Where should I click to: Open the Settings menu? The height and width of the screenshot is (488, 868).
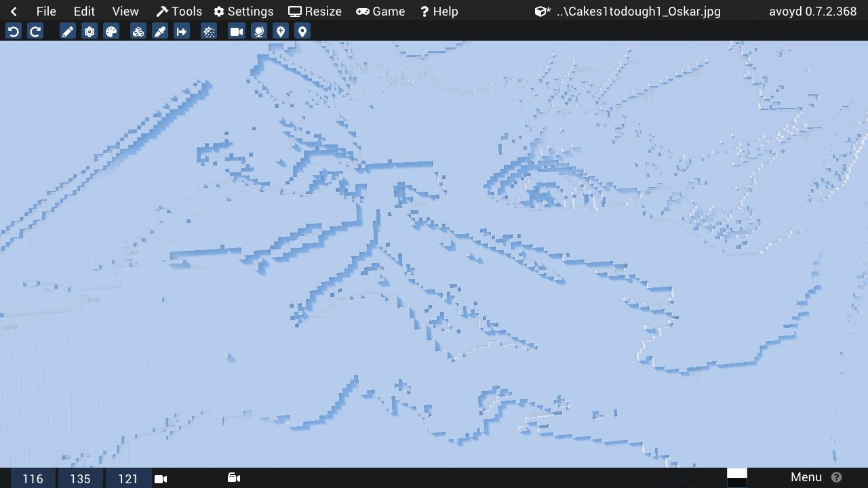tap(243, 12)
